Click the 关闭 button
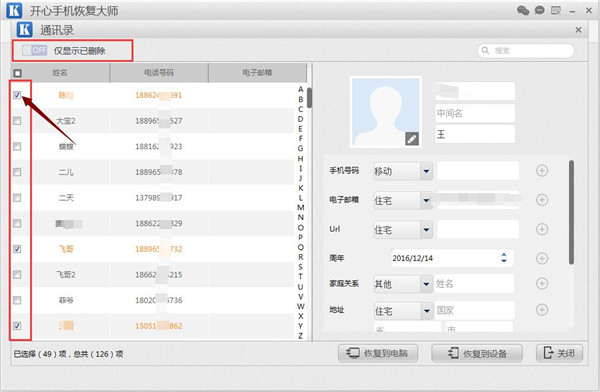Image resolution: width=600 pixels, height=392 pixels. (559, 353)
